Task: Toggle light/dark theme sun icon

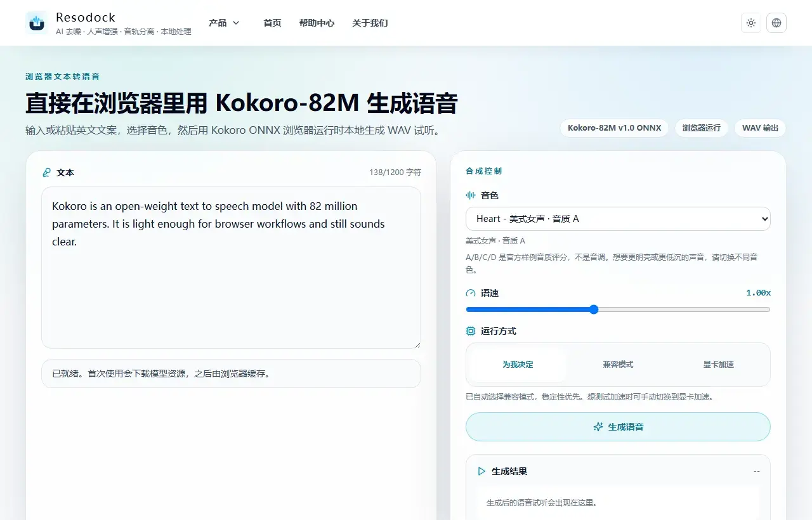Action: 751,23
